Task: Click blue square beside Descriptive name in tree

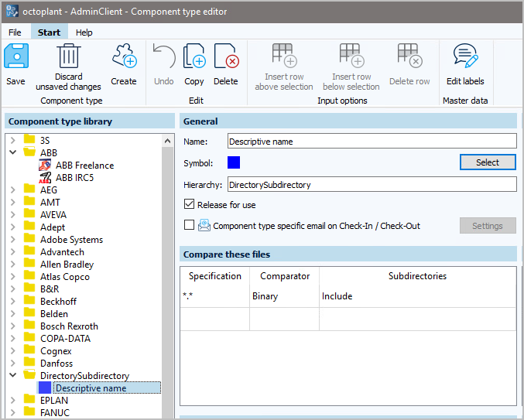Action: [x=45, y=388]
